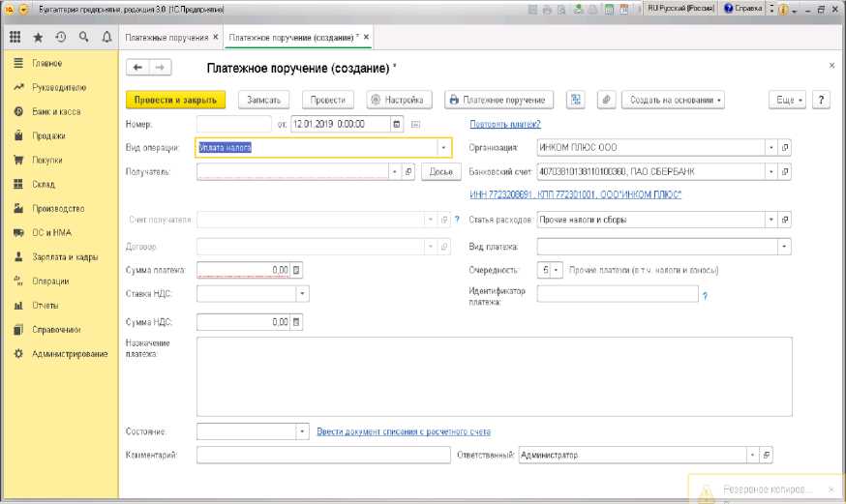
Task: Open calculator for Сумма платежа field
Action: (x=297, y=270)
